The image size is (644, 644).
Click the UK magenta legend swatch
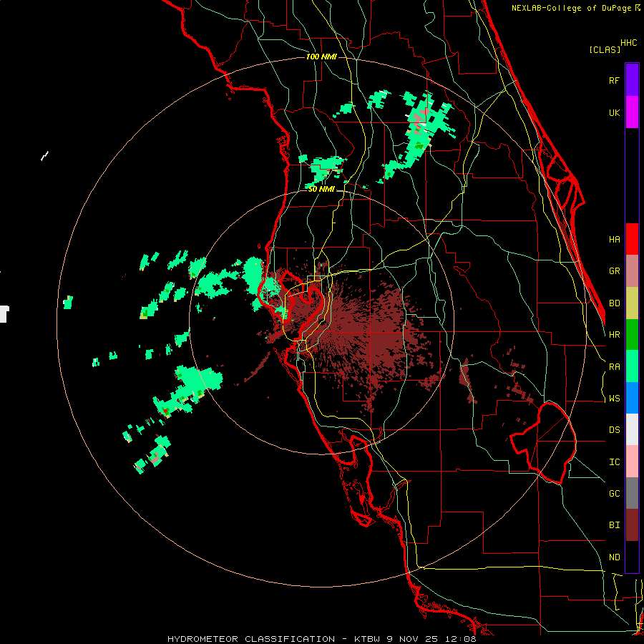tap(632, 112)
